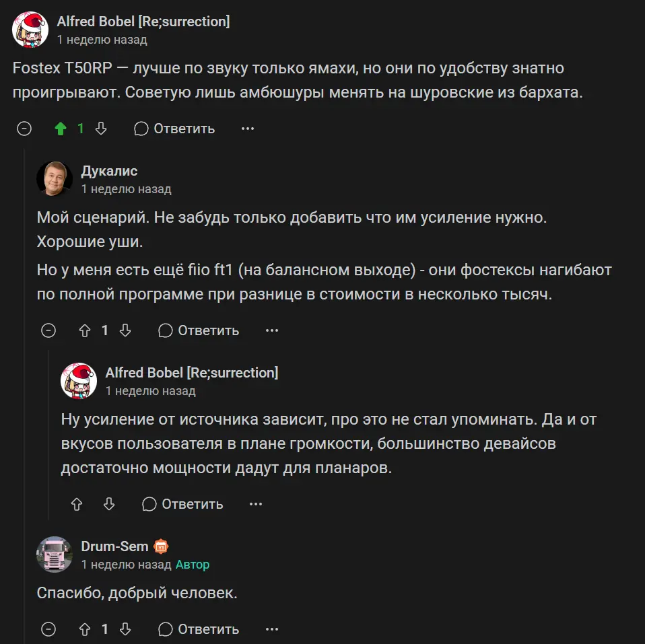Viewport: 645px width, 644px height.
Task: Open Drum-Sem's username profile link
Action: click(114, 546)
